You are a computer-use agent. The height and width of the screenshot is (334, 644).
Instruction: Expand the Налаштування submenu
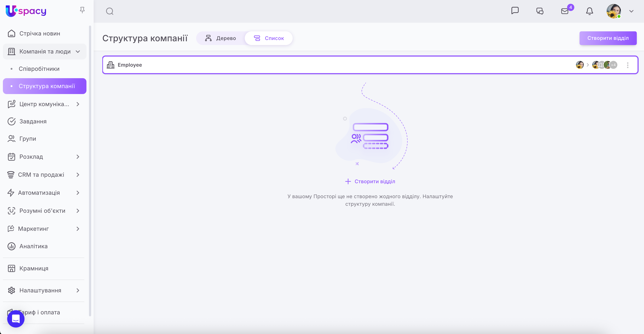pos(78,290)
